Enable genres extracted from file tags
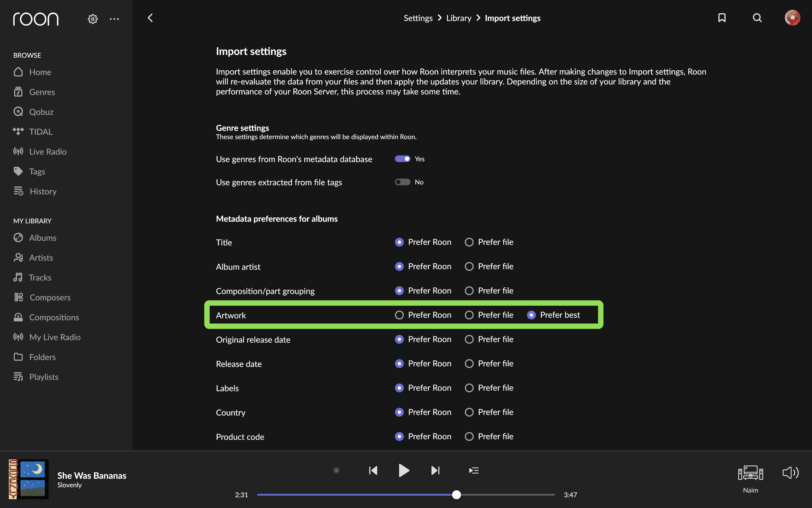Screen dimensions: 812x508 click(x=402, y=182)
